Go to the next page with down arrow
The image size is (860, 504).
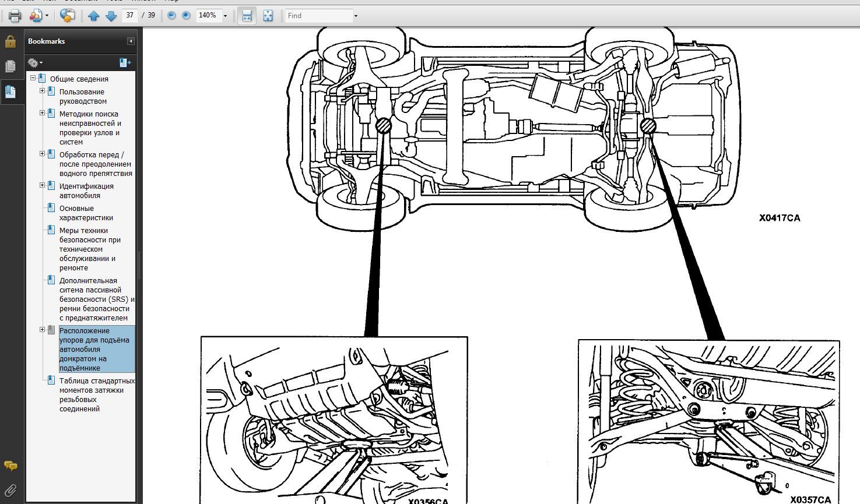click(111, 16)
